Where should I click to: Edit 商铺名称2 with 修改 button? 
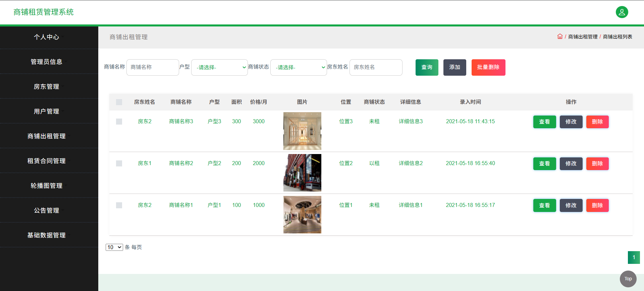[x=571, y=164]
